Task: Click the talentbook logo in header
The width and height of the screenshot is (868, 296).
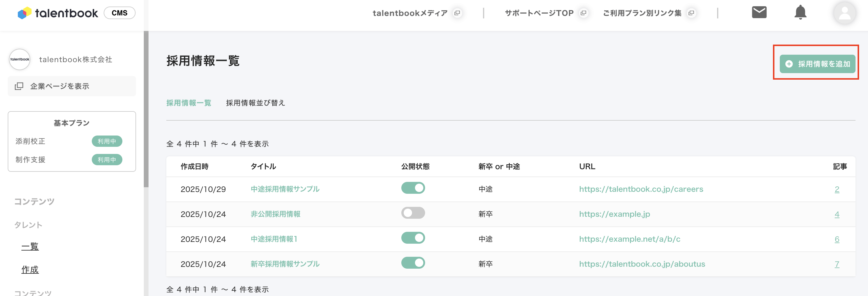Action: pos(58,13)
